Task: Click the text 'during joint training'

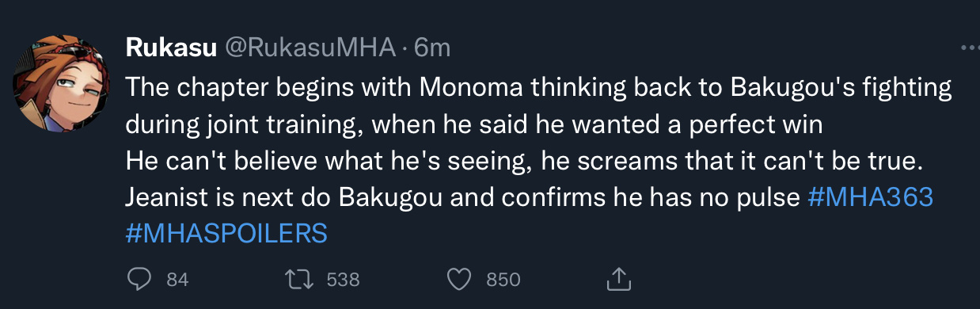Action: pyautogui.click(x=244, y=125)
